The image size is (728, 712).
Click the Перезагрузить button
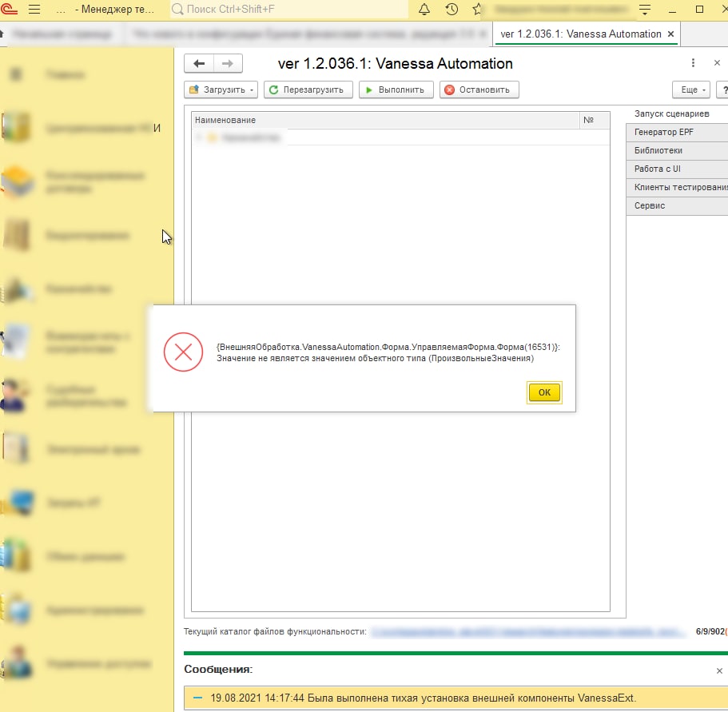pos(308,89)
